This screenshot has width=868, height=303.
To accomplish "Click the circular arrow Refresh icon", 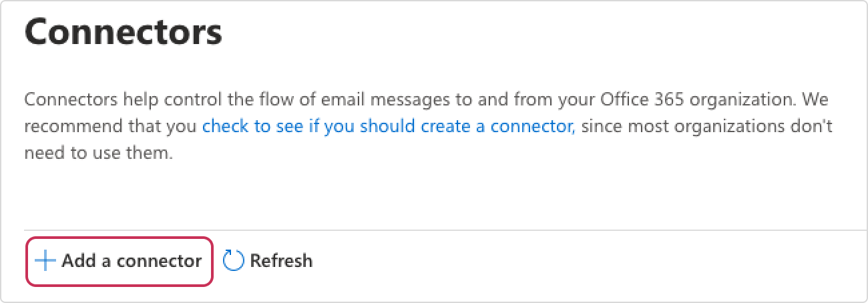I will pyautogui.click(x=234, y=261).
